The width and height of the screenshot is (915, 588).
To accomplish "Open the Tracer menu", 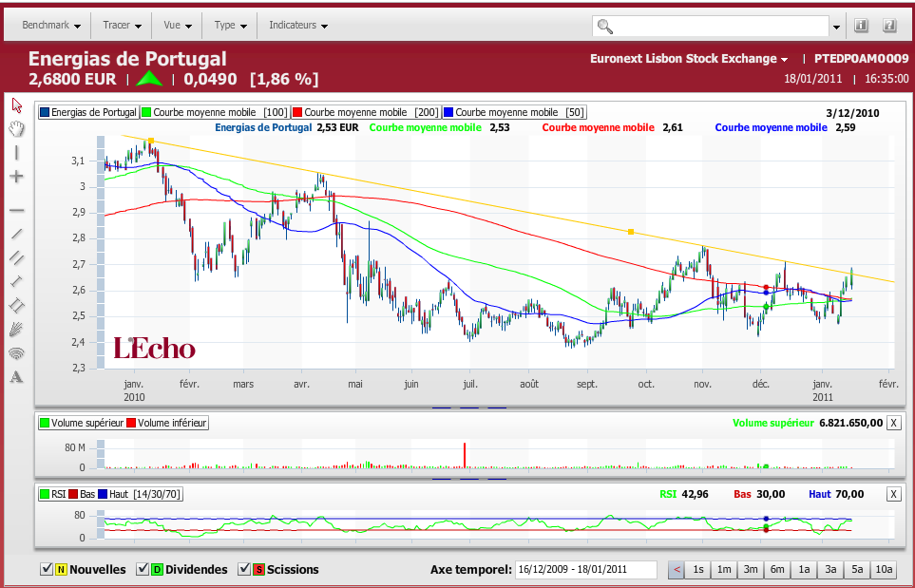I will coord(122,25).
